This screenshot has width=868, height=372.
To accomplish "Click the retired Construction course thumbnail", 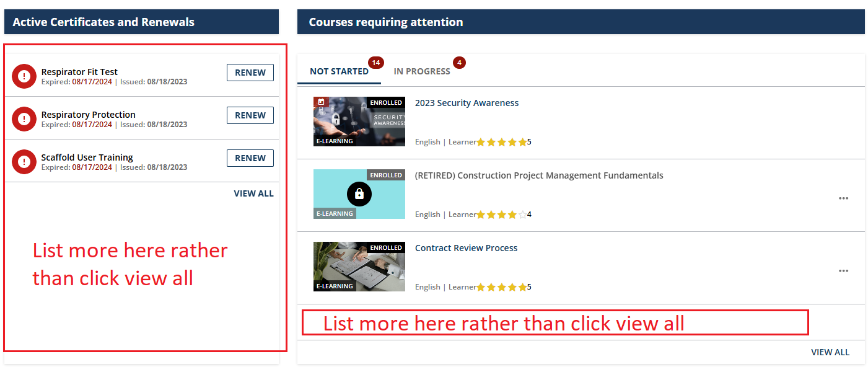I will [359, 194].
